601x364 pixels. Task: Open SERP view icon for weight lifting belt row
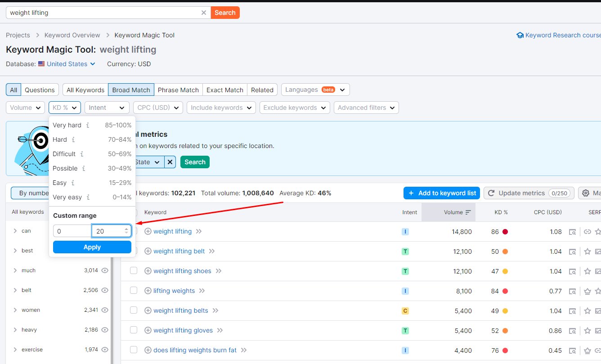tap(572, 252)
